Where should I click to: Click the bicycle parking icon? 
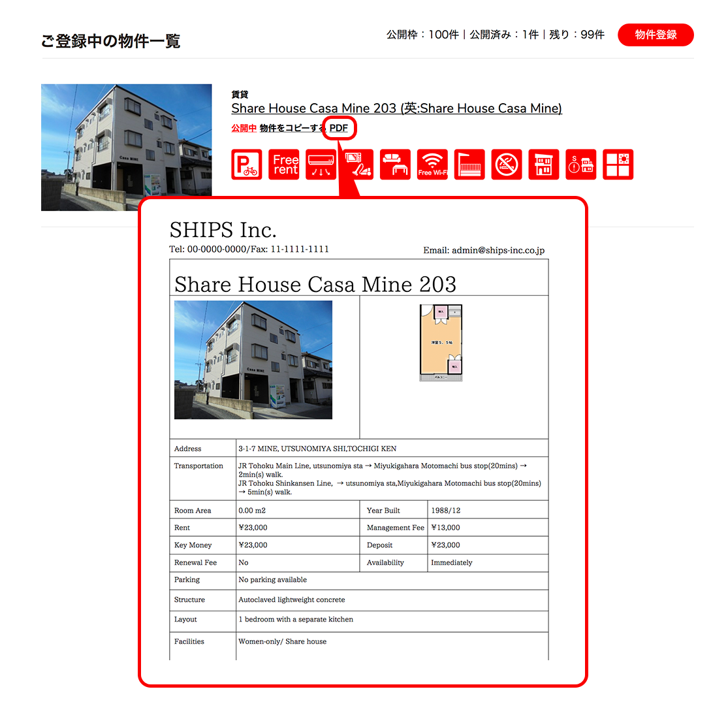247,165
